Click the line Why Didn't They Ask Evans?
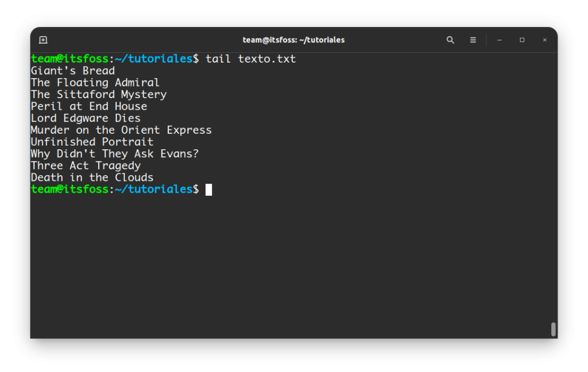This screenshot has height=372, width=588. 114,153
